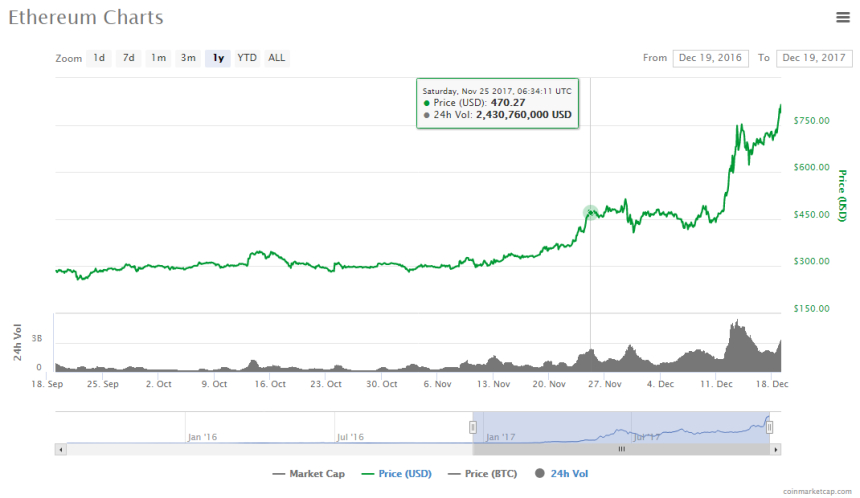860x498 pixels.
Task: Click the $450.00 price axis label
Action: [811, 214]
